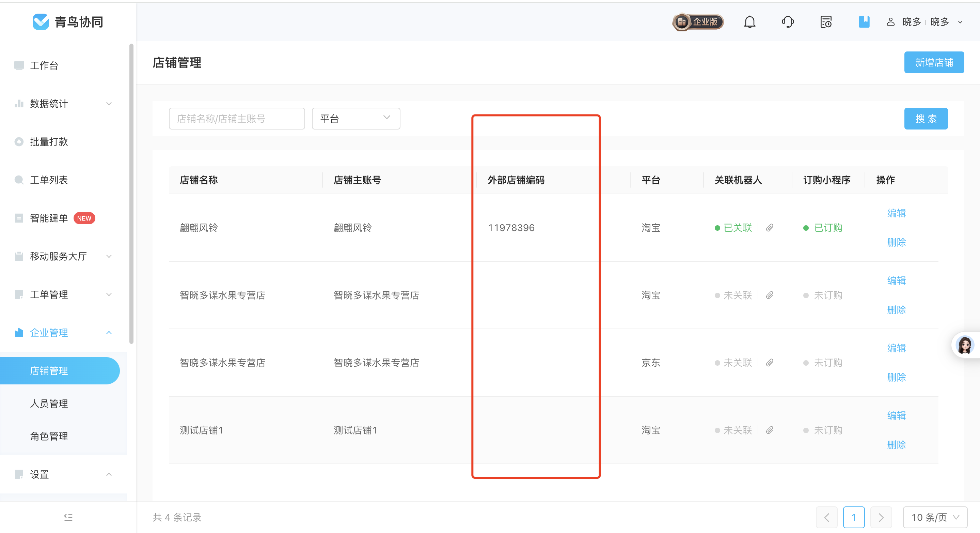
Task: Click the 企业管理 folder icon
Action: click(19, 332)
